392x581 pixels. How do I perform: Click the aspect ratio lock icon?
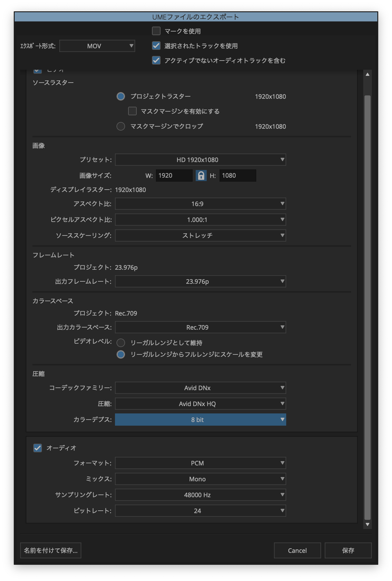point(201,176)
